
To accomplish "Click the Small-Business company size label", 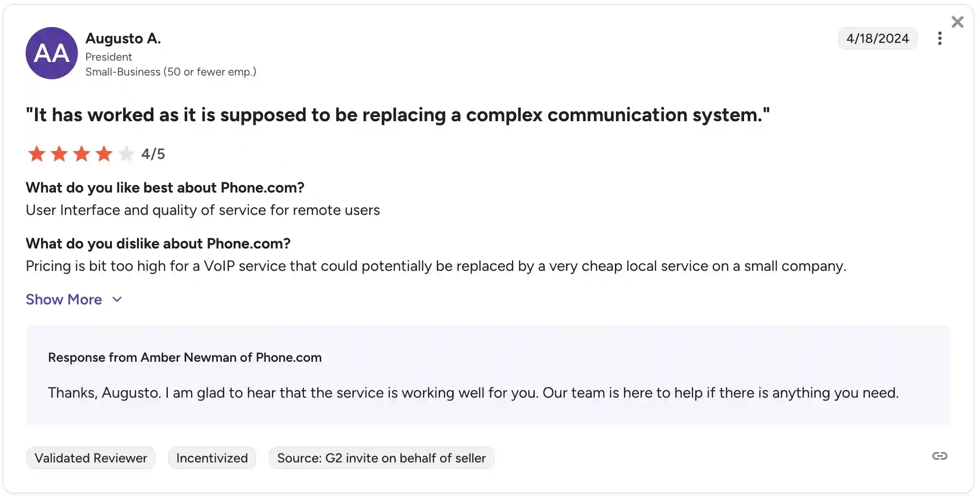I will click(x=171, y=72).
